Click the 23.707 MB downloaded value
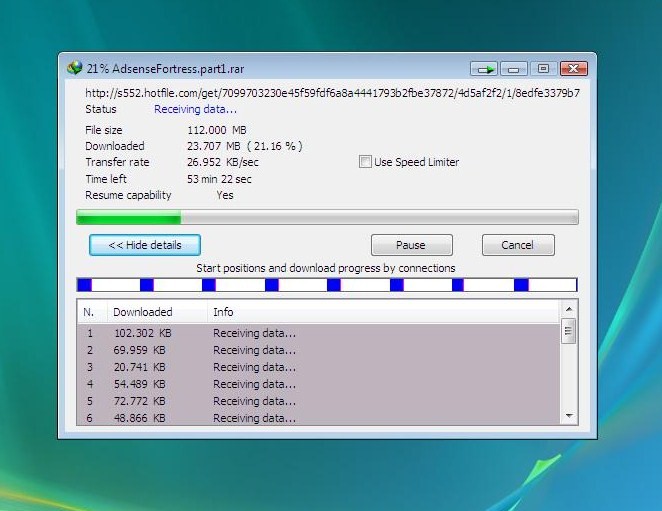The width and height of the screenshot is (662, 511). (245, 146)
